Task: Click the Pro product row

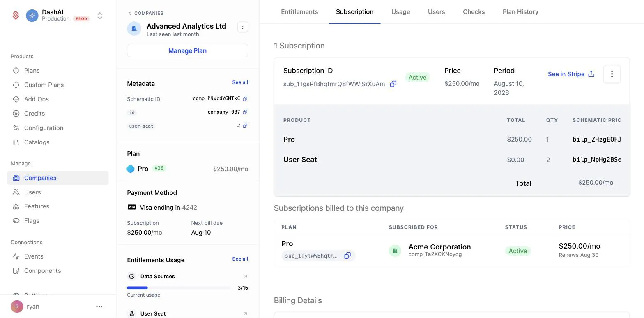Action: point(452,140)
